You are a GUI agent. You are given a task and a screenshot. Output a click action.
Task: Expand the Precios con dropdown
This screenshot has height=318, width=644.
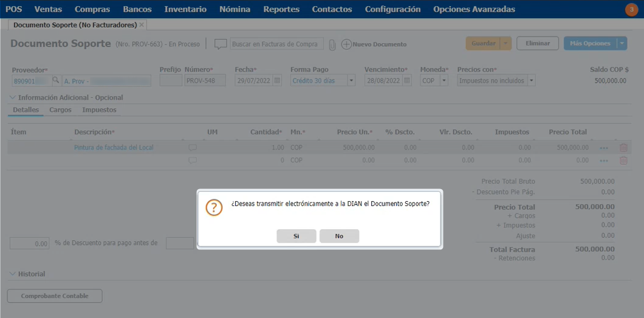[x=531, y=80]
